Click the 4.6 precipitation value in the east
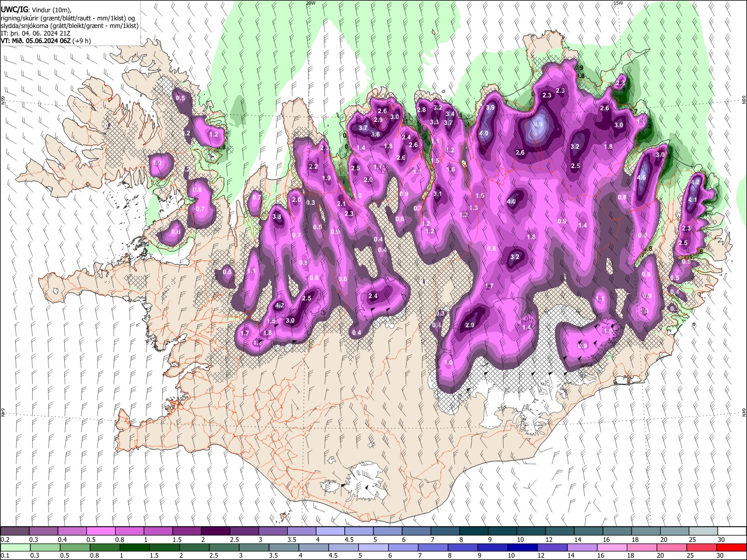The width and height of the screenshot is (747, 560). pos(642,178)
